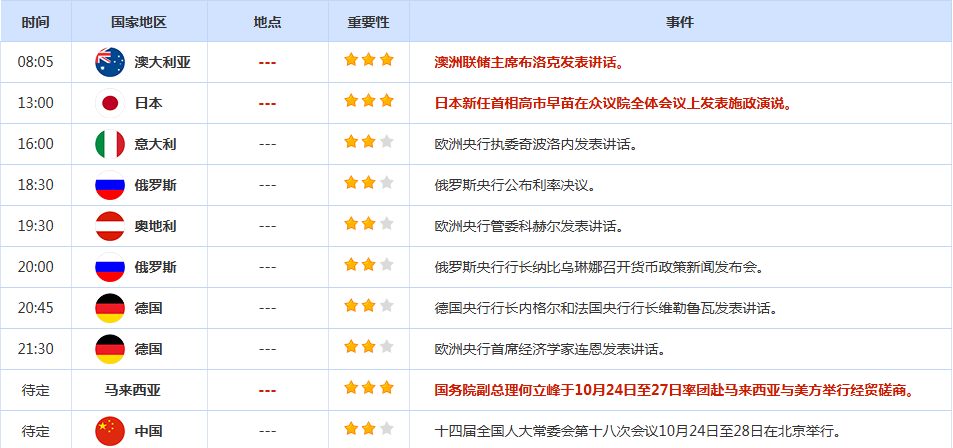Open the 国务院副总理何立峰 trade talks event
Viewport: 953px width, 448px height.
pyautogui.click(x=675, y=390)
